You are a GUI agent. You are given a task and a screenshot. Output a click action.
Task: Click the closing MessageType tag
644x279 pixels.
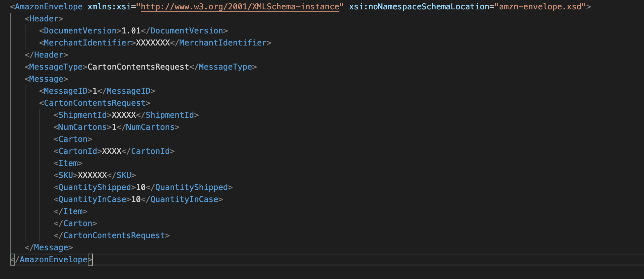tap(223, 67)
